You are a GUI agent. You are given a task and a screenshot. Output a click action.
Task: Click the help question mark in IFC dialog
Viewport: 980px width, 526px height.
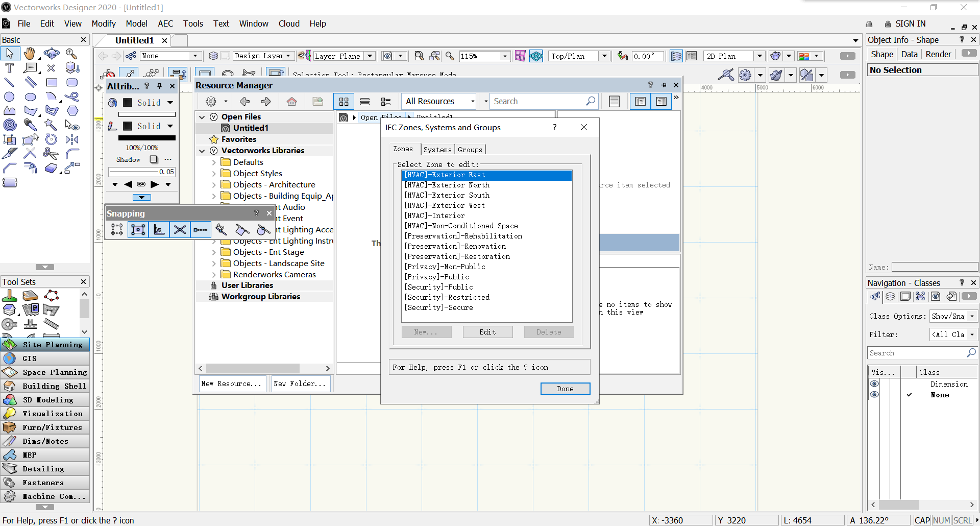coord(554,127)
